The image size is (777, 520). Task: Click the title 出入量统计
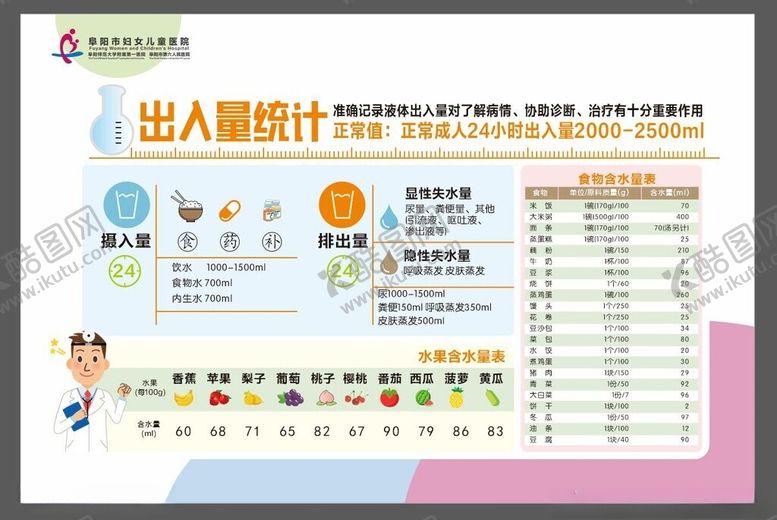232,121
